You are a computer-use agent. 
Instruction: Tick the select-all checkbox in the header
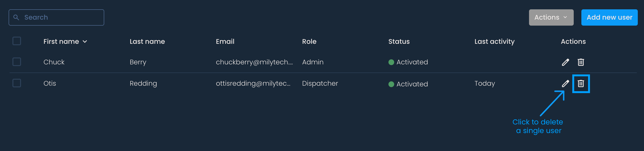coord(17,41)
